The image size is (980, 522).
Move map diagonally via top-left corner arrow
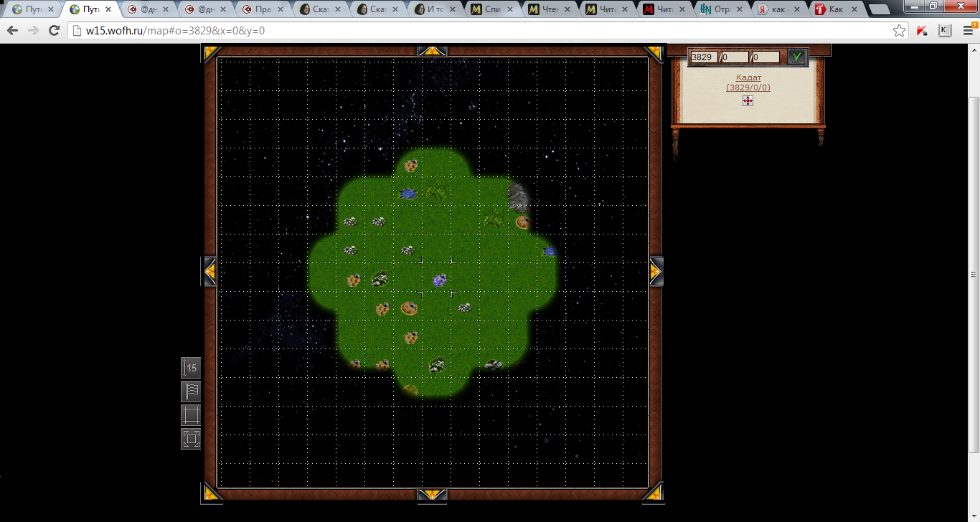coord(210,52)
